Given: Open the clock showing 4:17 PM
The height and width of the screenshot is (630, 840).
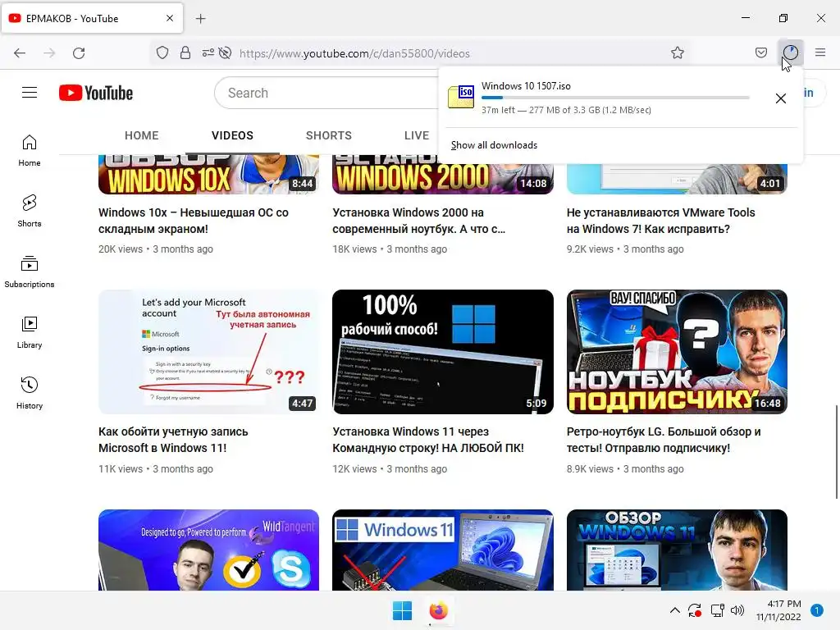Looking at the screenshot, I should (778, 610).
